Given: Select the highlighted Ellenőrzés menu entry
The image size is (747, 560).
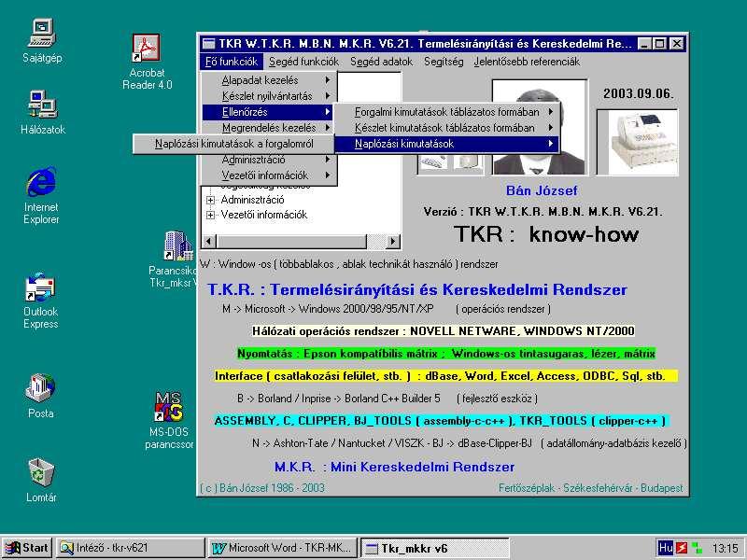Looking at the screenshot, I should point(269,112).
